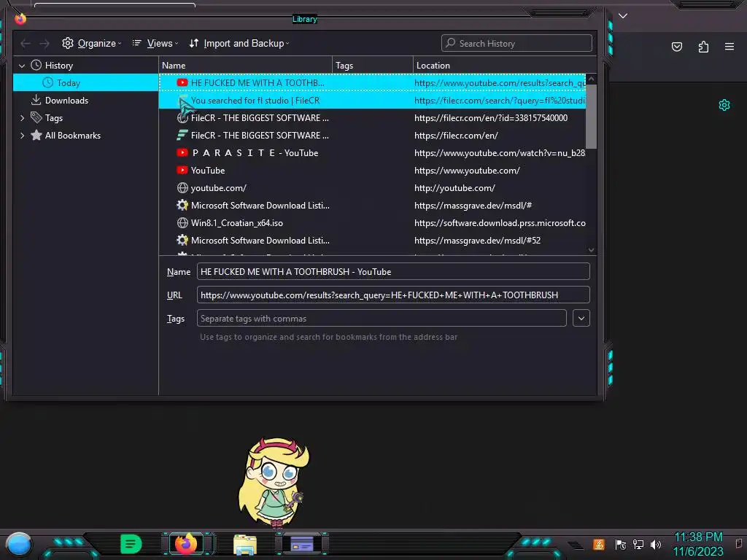Select the YouTube history entry

tap(372, 171)
